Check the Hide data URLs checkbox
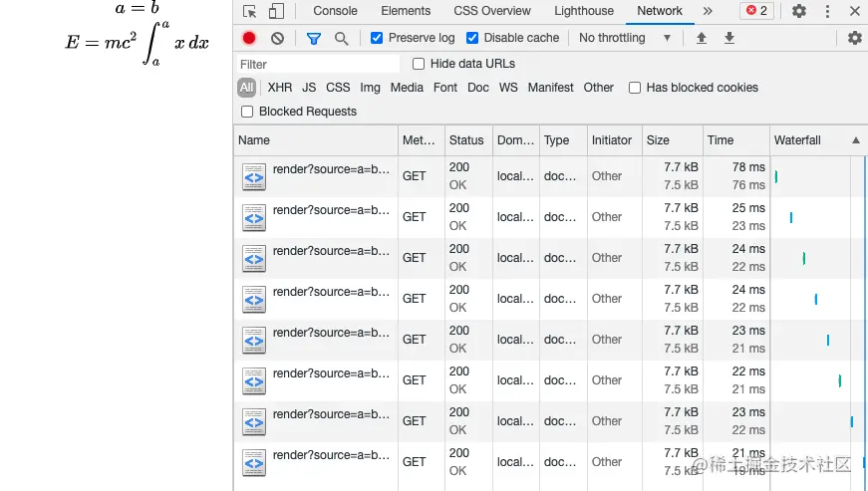The image size is (868, 491). (419, 64)
